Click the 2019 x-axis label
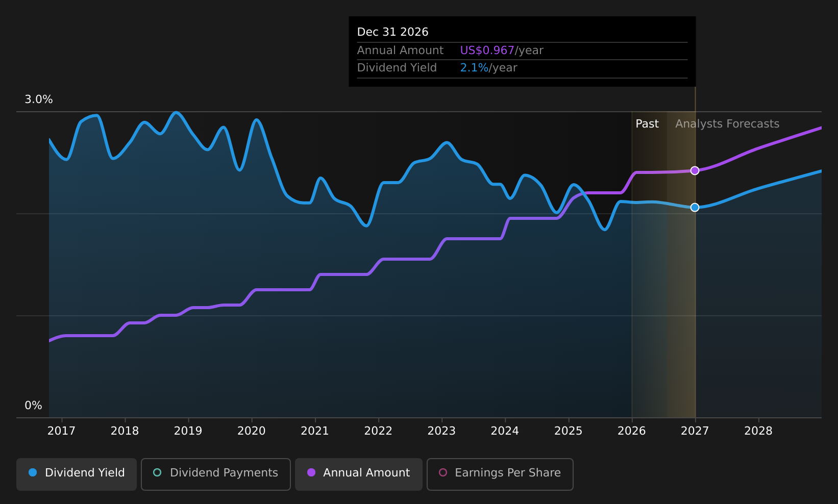Screen dimensions: 838x504 (188, 431)
